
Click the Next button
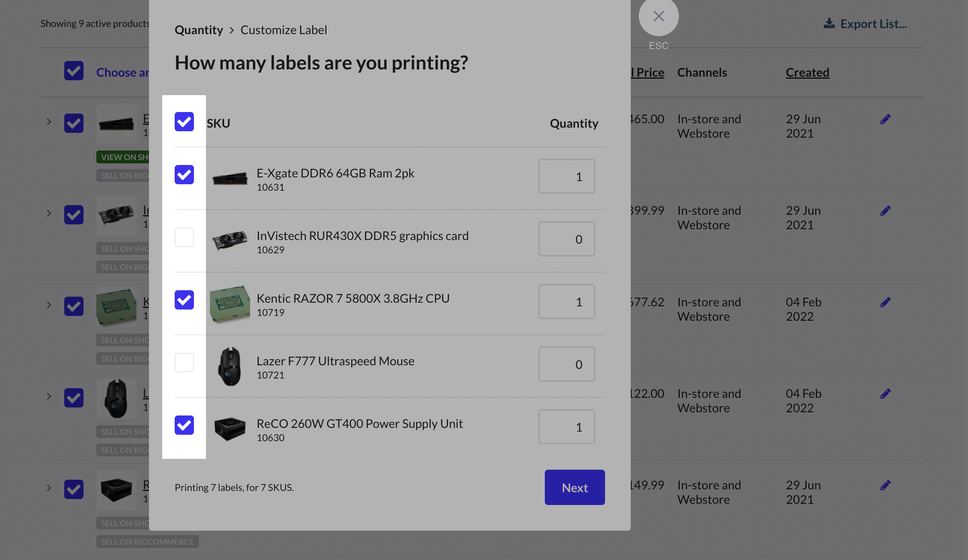coord(575,487)
